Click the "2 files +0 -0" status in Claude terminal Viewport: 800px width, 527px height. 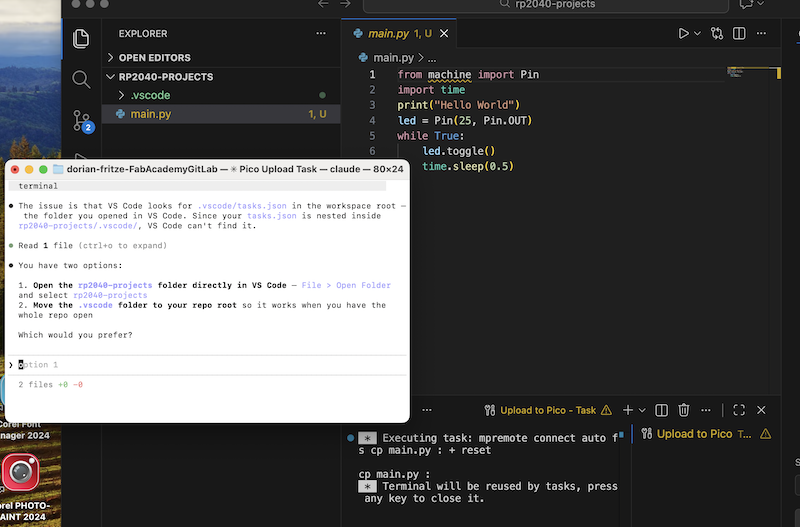51,385
